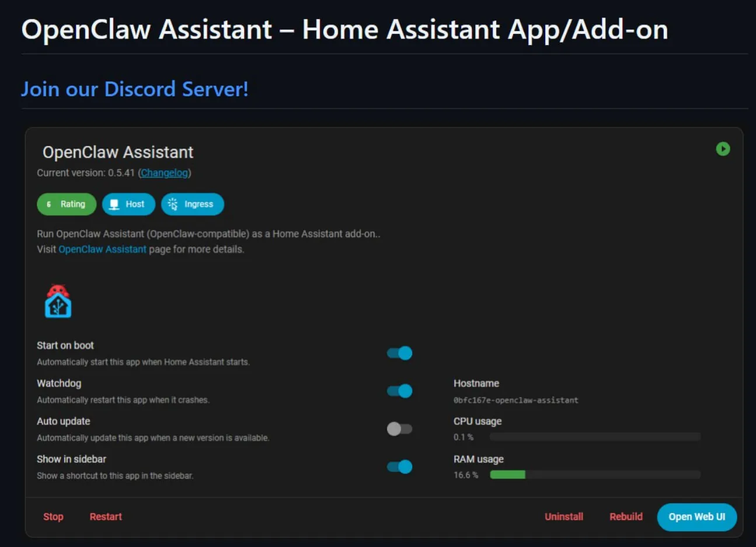Click the page heading OpenClaw Assistant – Home Assistant App/Add-on
756x547 pixels.
pos(345,29)
